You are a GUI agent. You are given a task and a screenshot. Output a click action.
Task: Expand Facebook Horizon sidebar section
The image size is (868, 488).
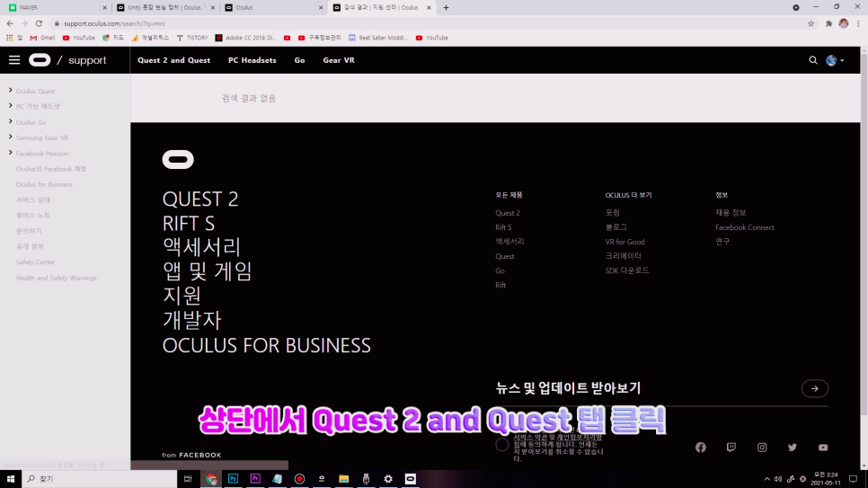click(10, 153)
